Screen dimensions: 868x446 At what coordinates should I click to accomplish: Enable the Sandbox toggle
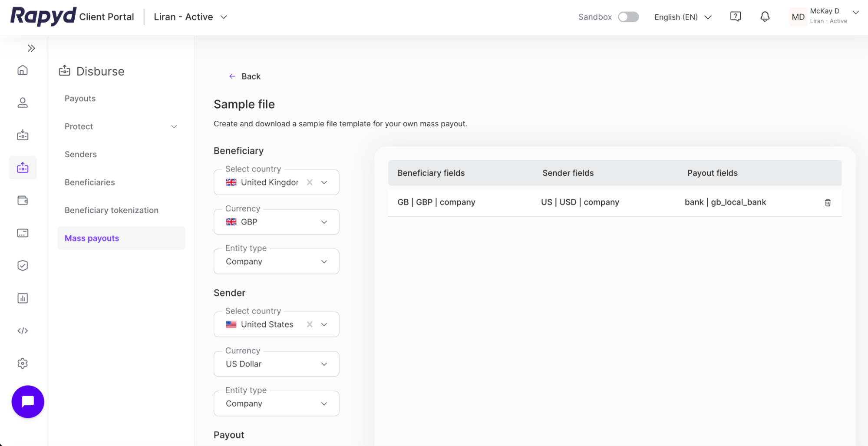point(628,17)
